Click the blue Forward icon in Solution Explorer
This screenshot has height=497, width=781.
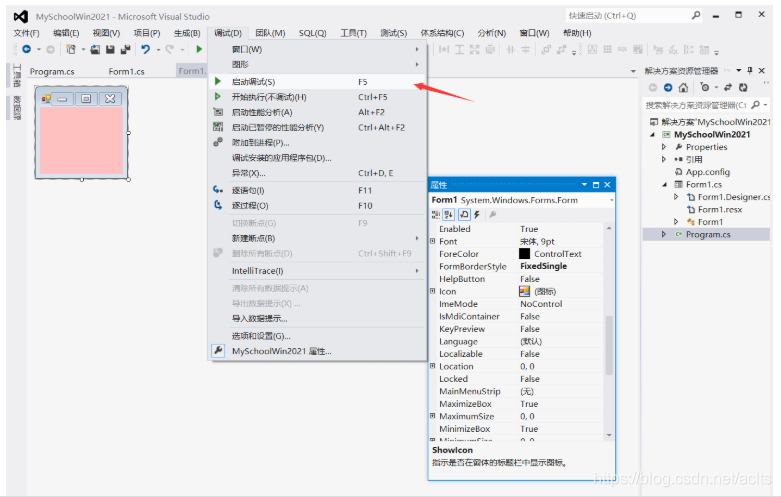668,88
